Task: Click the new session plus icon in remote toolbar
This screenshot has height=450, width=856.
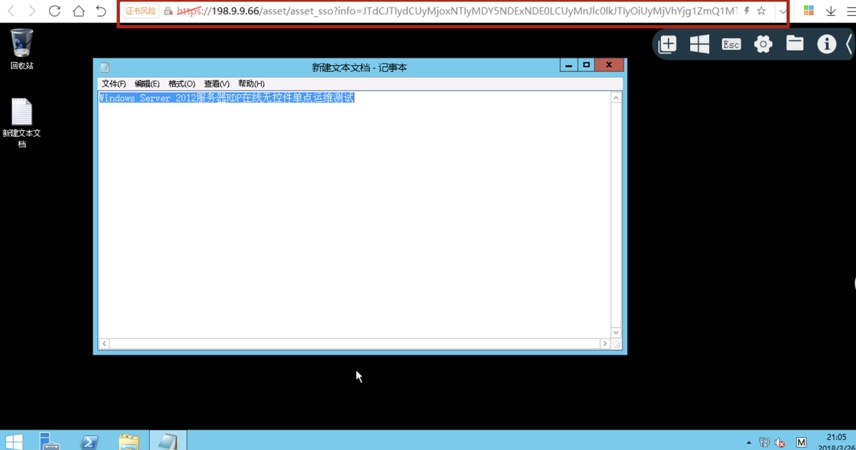Action: (x=667, y=44)
